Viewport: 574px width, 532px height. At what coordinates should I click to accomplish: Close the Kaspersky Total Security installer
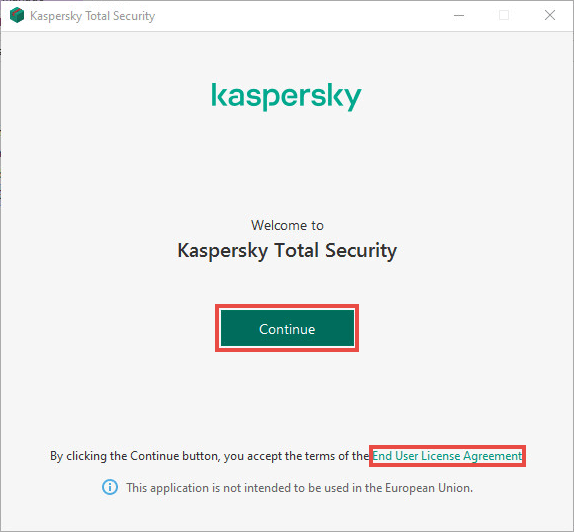point(550,15)
